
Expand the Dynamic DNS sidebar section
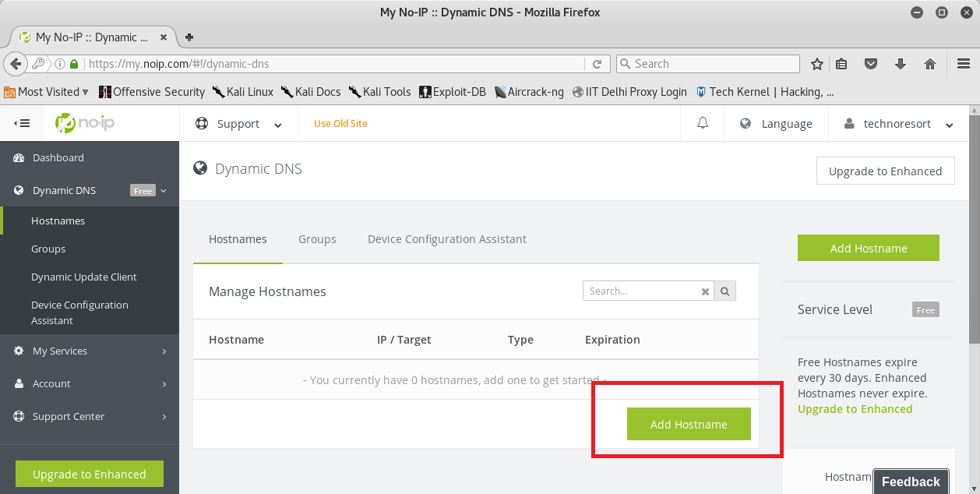click(x=90, y=190)
